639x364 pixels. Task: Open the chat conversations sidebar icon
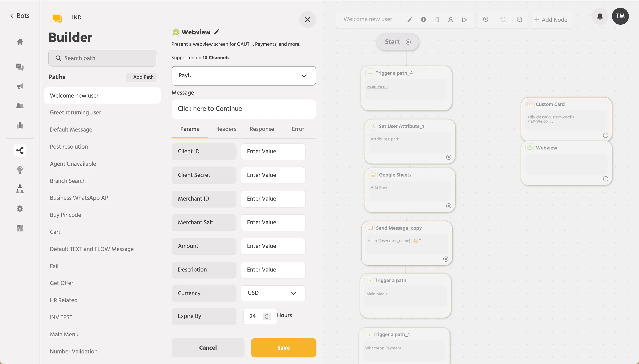click(x=20, y=67)
